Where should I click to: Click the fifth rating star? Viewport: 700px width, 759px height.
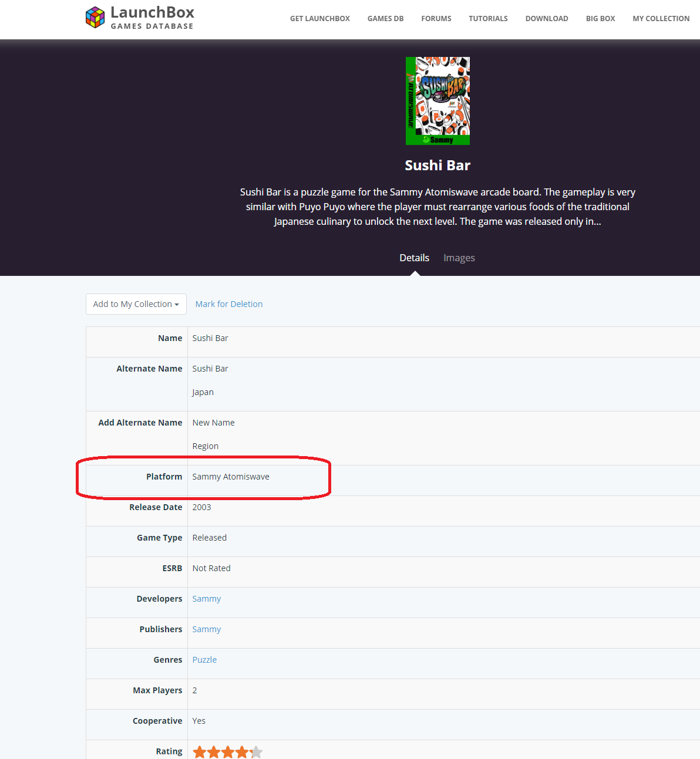256,752
